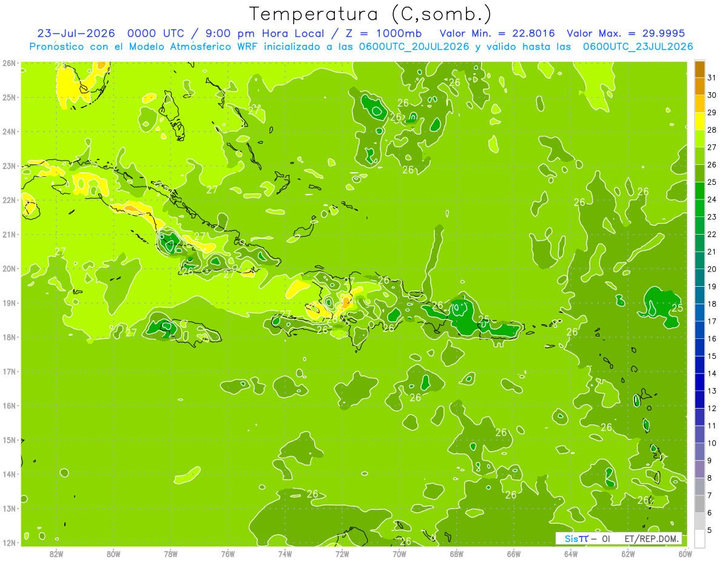Click the date text '23-Jul-2026'

pyautogui.click(x=76, y=33)
